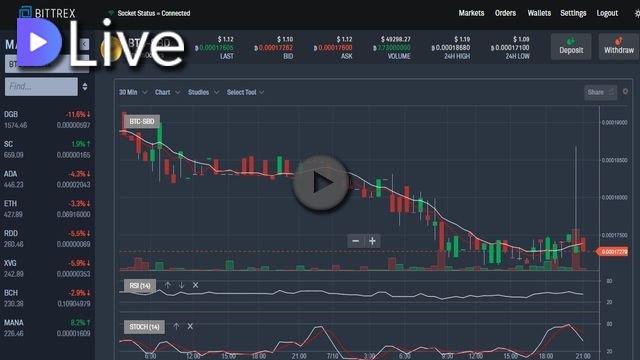The width and height of the screenshot is (640, 360).
Task: Open the Wallets menu
Action: click(539, 13)
